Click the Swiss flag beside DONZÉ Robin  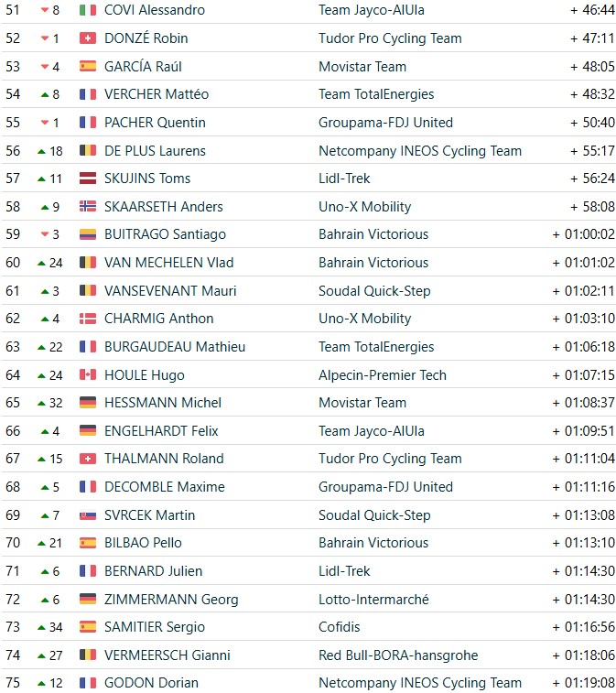88,38
